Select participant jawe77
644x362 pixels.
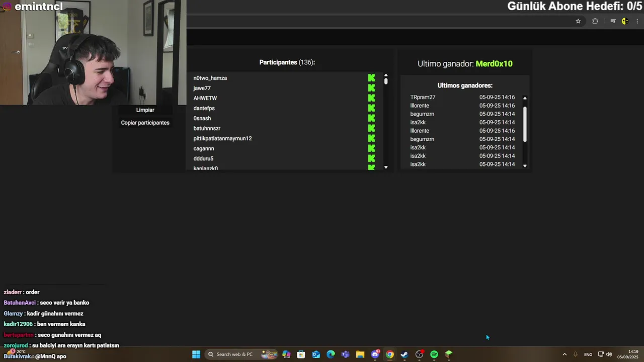202,88
